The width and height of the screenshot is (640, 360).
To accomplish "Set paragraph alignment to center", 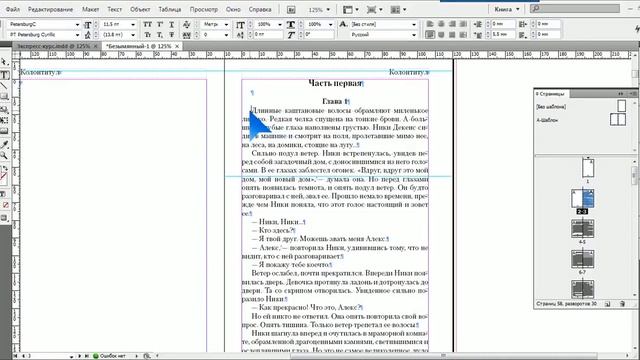I will coord(441,24).
